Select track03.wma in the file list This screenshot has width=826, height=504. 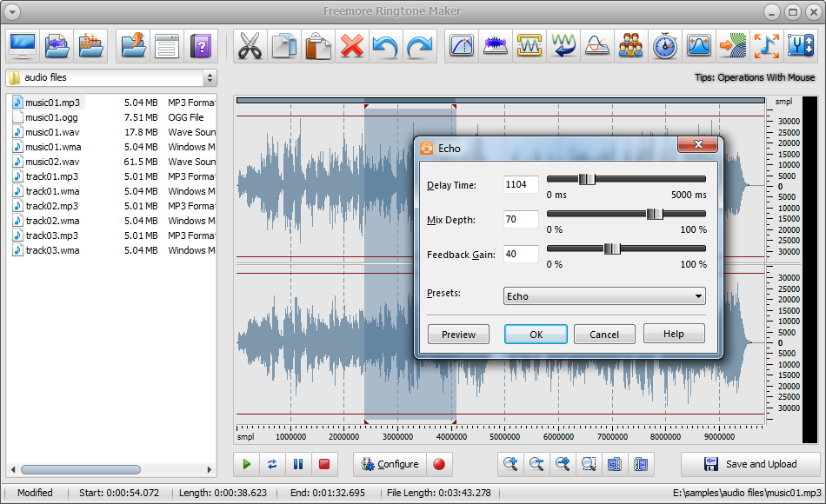coord(52,250)
